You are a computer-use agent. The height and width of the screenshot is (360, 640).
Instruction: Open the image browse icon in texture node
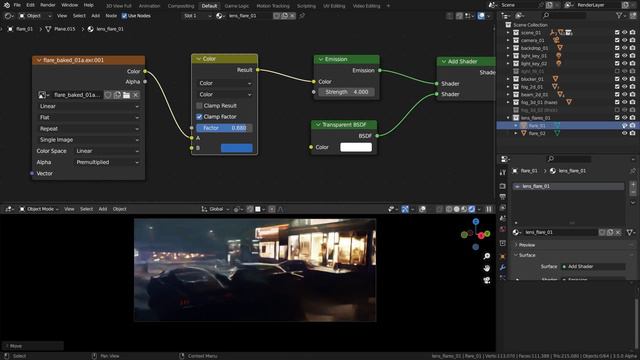pos(43,95)
